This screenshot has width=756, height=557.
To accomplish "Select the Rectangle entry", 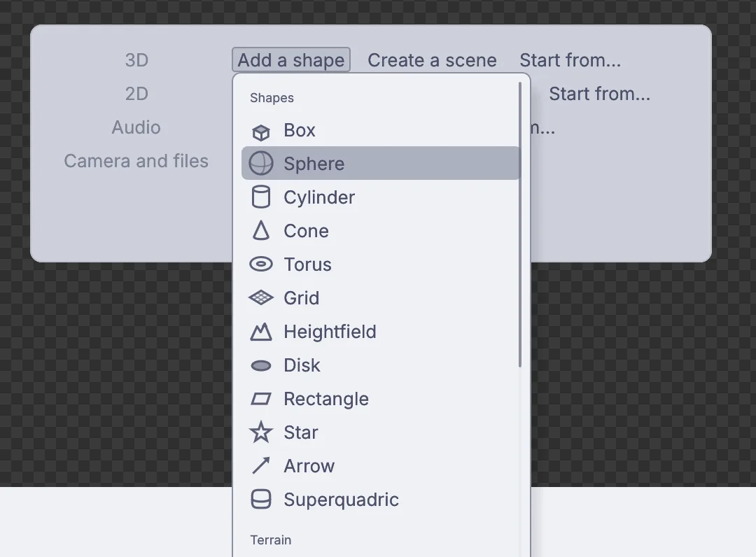I will [380, 399].
